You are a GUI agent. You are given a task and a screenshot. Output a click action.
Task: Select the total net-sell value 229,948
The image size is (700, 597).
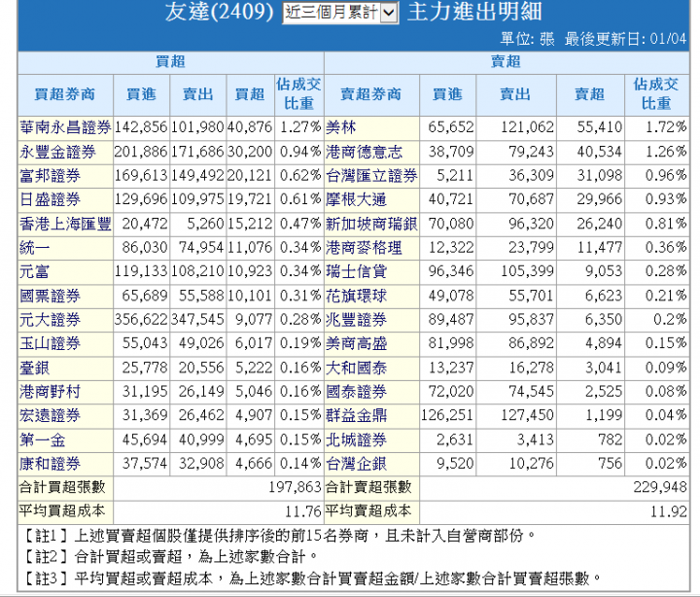(660, 487)
